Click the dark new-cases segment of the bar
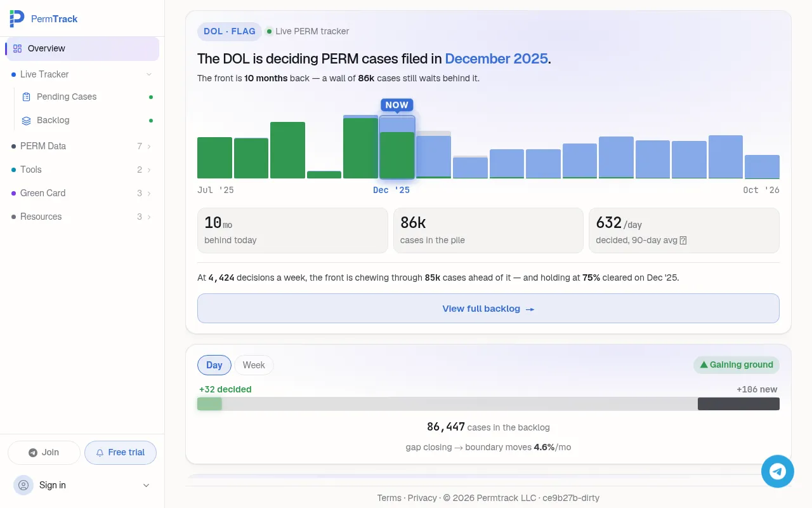Image resolution: width=812 pixels, height=508 pixels. (x=738, y=404)
